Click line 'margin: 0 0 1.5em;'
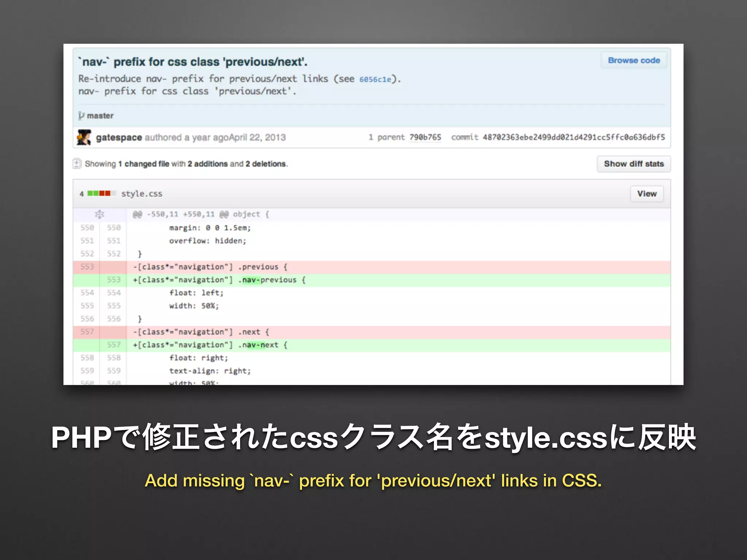Viewport: 747px width, 560px height. [210, 228]
